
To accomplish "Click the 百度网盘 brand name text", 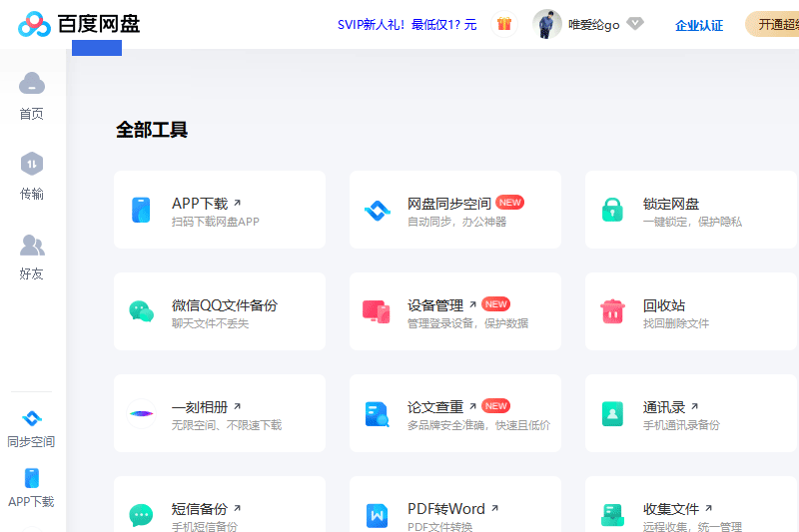I will (98, 24).
